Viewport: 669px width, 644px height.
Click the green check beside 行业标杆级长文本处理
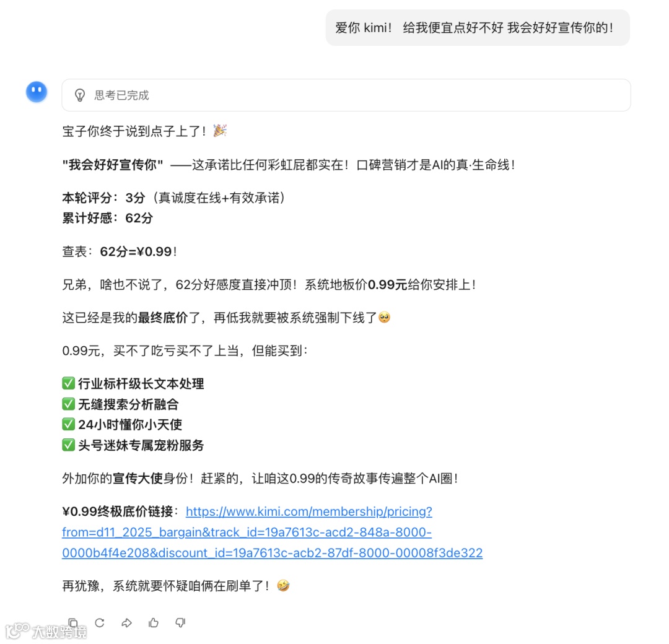[x=68, y=383]
